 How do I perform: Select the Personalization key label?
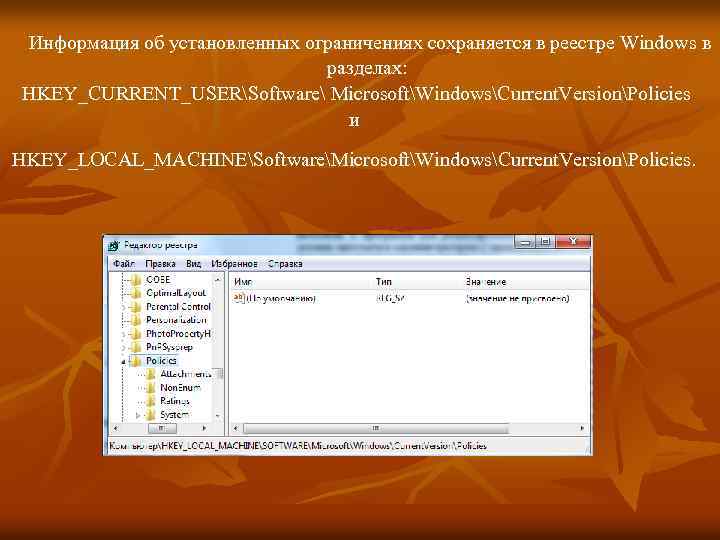click(x=176, y=320)
